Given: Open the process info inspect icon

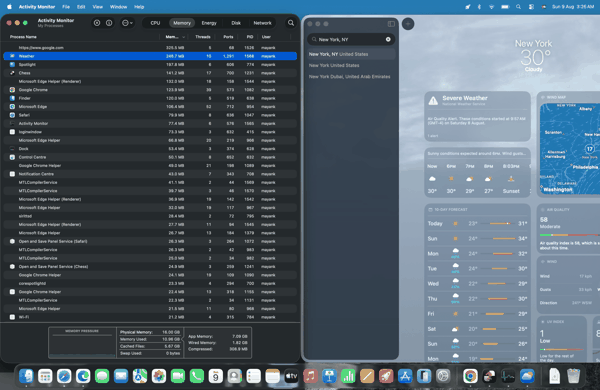Looking at the screenshot, I should [x=109, y=23].
